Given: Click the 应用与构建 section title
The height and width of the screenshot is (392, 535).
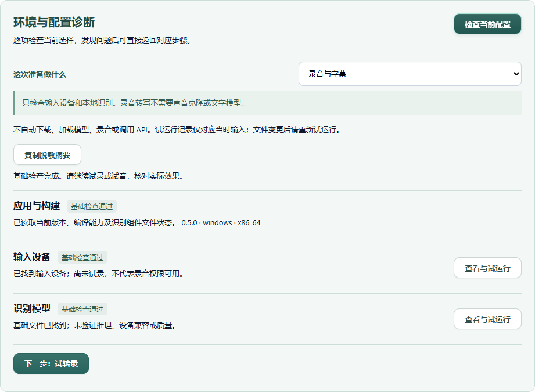Looking at the screenshot, I should [x=37, y=206].
